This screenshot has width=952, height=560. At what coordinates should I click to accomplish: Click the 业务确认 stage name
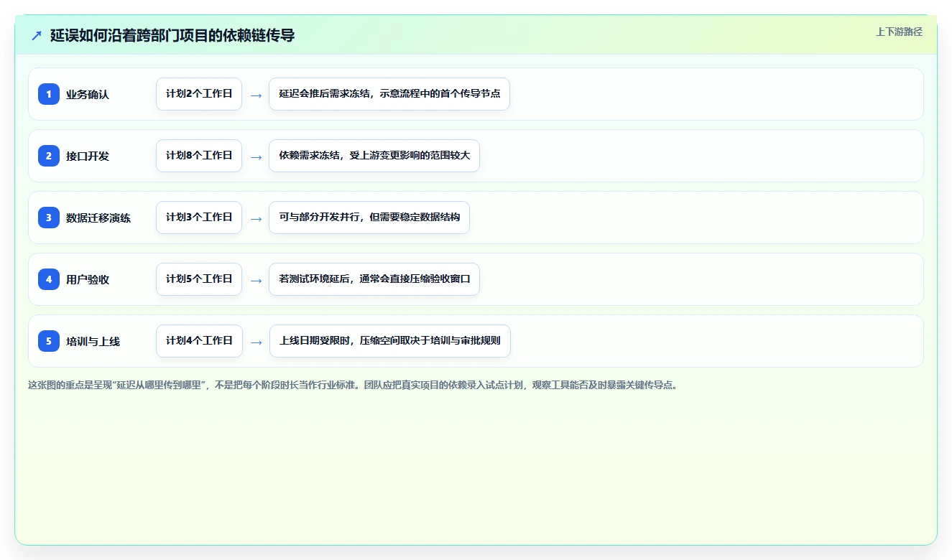point(88,94)
